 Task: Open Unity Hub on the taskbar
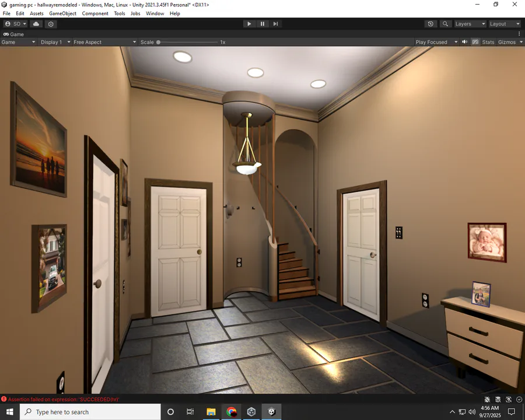(251, 412)
